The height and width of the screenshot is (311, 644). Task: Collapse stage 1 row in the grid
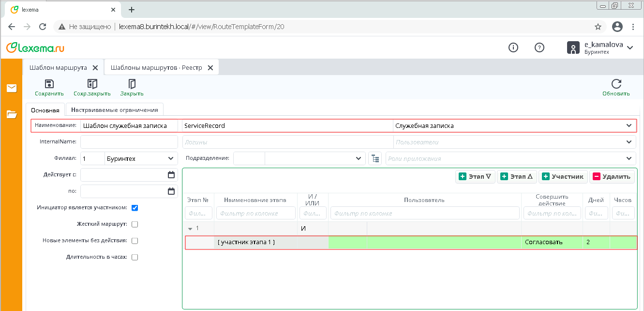(190, 229)
